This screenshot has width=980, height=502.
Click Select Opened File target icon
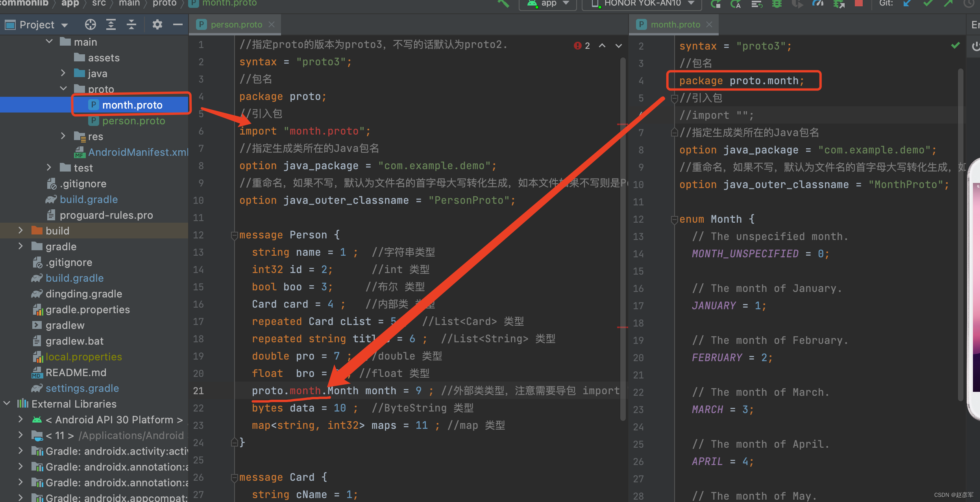[90, 25]
